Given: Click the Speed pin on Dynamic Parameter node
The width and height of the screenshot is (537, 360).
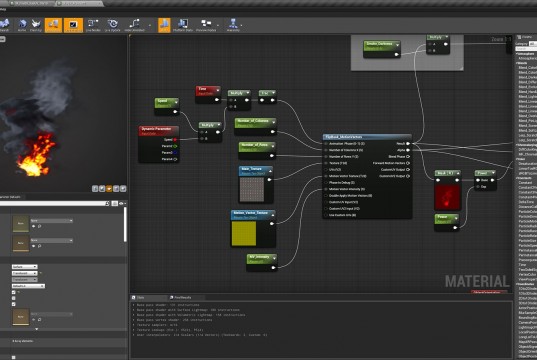Looking at the screenshot, I should pos(175,140).
